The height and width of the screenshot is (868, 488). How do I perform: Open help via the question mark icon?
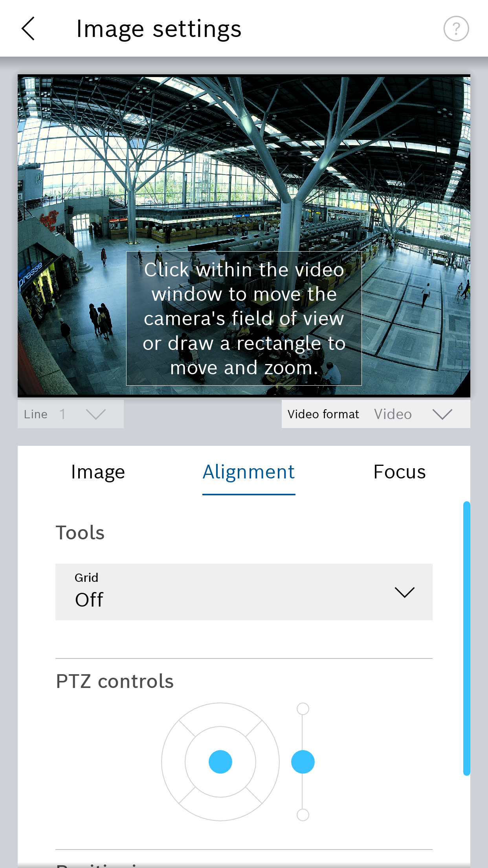click(456, 29)
